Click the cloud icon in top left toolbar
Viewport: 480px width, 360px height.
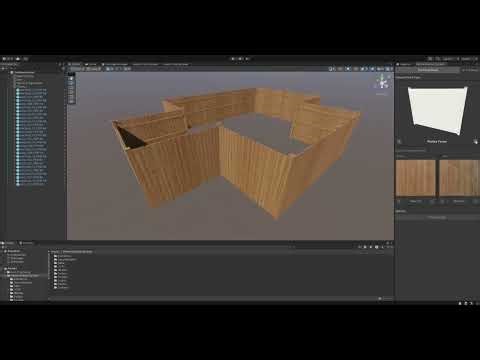tap(18, 59)
